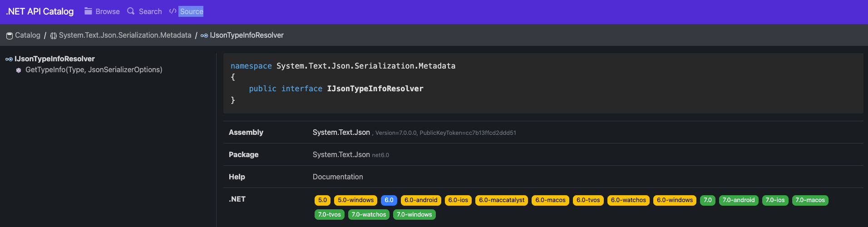
Task: Navigate to System.Text.Json.Serialization.Metadata namespace breadcrumb
Action: pyautogui.click(x=125, y=35)
